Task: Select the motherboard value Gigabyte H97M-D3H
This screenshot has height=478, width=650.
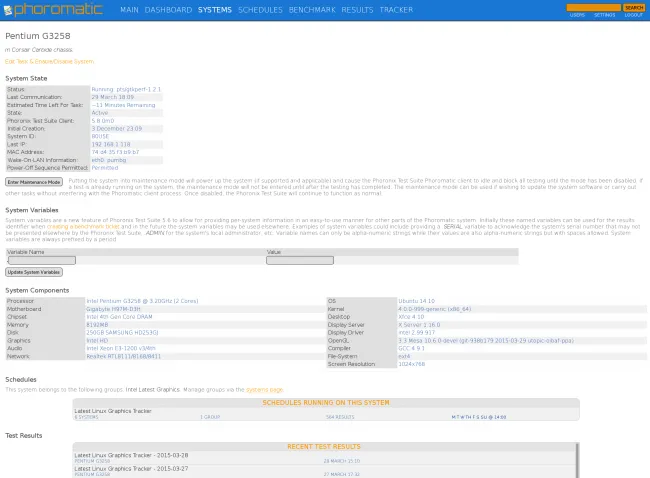Action: (x=113, y=309)
